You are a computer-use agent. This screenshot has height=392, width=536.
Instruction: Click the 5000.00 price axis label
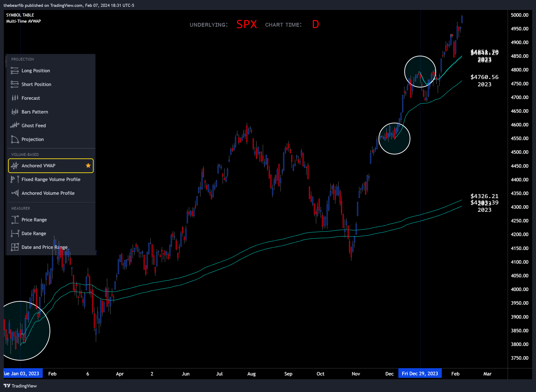pos(520,15)
